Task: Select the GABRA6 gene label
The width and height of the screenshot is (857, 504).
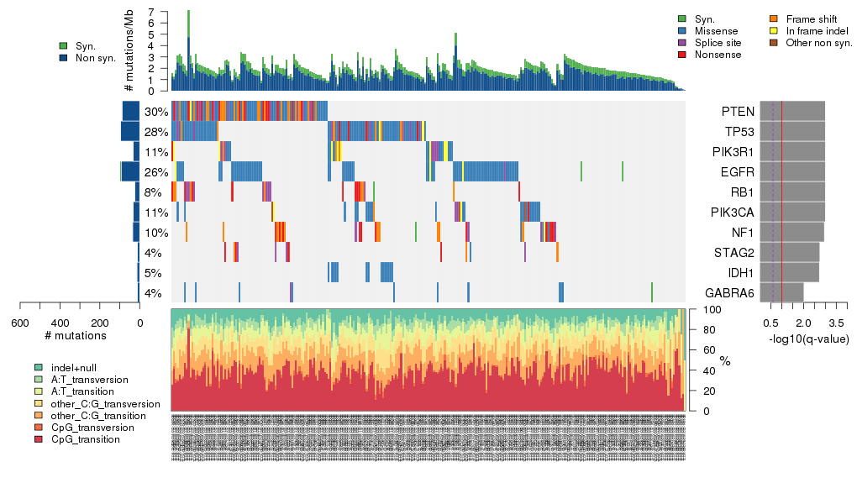Action: pyautogui.click(x=730, y=293)
